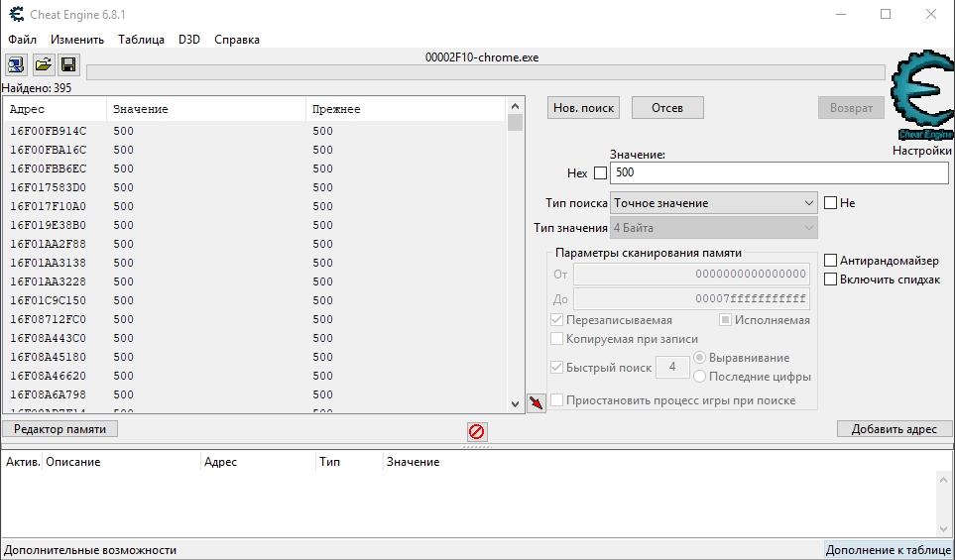The image size is (955, 560).
Task: Open the Изменить menu
Action: pyautogui.click(x=77, y=40)
